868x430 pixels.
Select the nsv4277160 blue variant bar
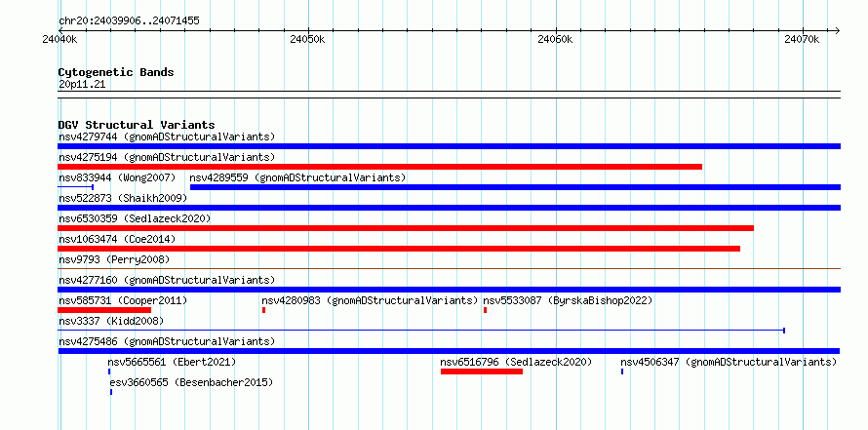pos(449,290)
